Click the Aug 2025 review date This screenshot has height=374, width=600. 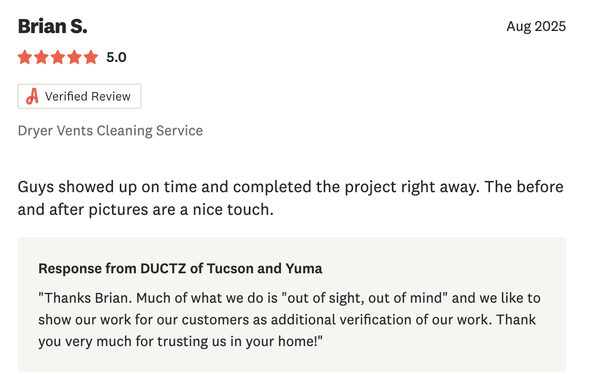coord(536,26)
